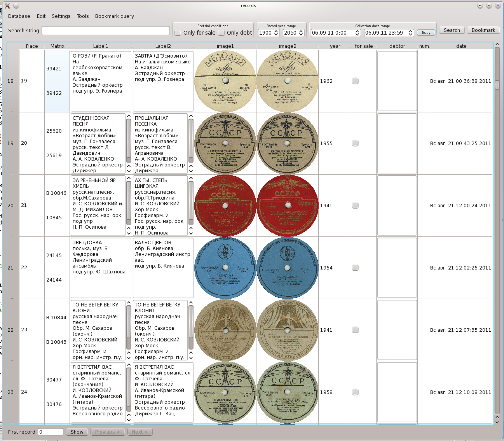The width and height of the screenshot is (504, 441).
Task: Click the 06.09.11 23:59 date stepper arrows
Action: [x=410, y=33]
